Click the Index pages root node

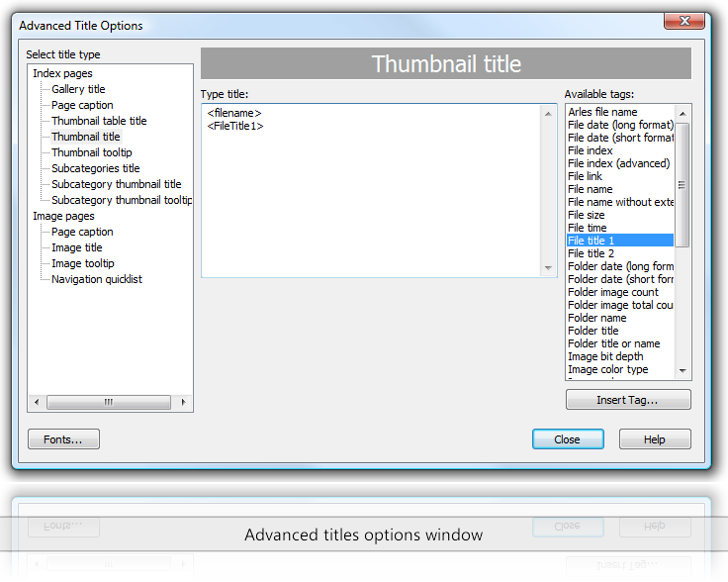tap(62, 73)
